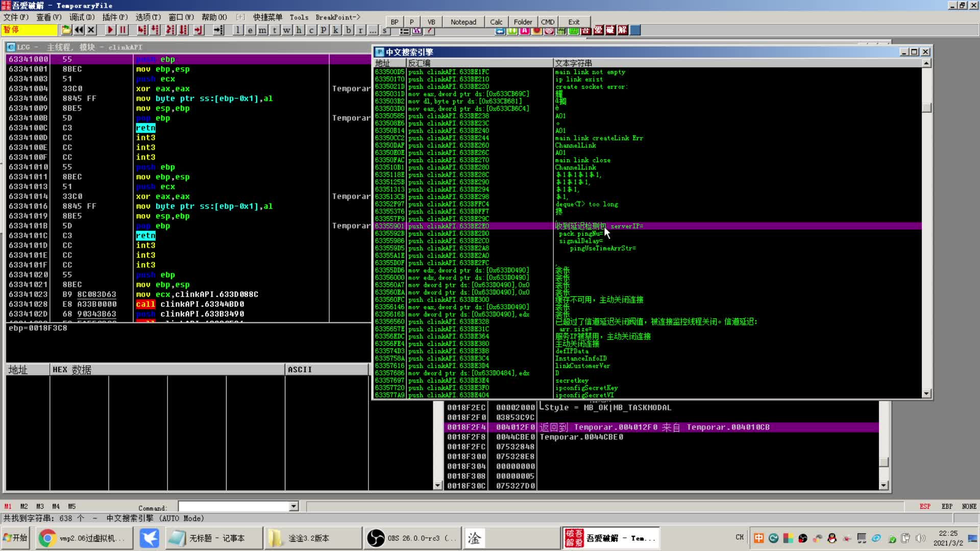Screen dimensions: 980x551
Task: Select the Notepad tool icon
Action: pyautogui.click(x=463, y=21)
